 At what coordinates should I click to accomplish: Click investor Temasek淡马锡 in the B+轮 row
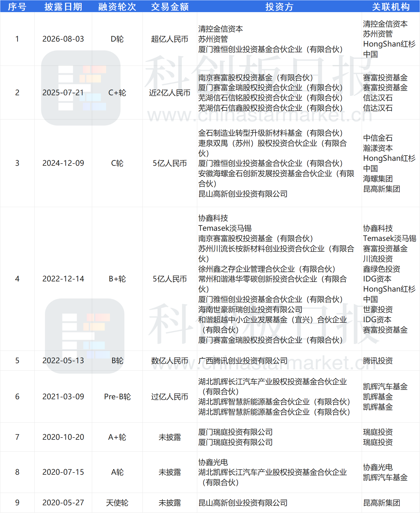tap(225, 228)
